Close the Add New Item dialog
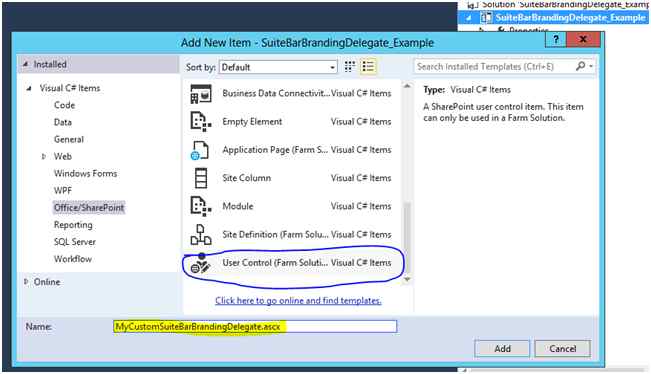651x374 pixels. 583,40
